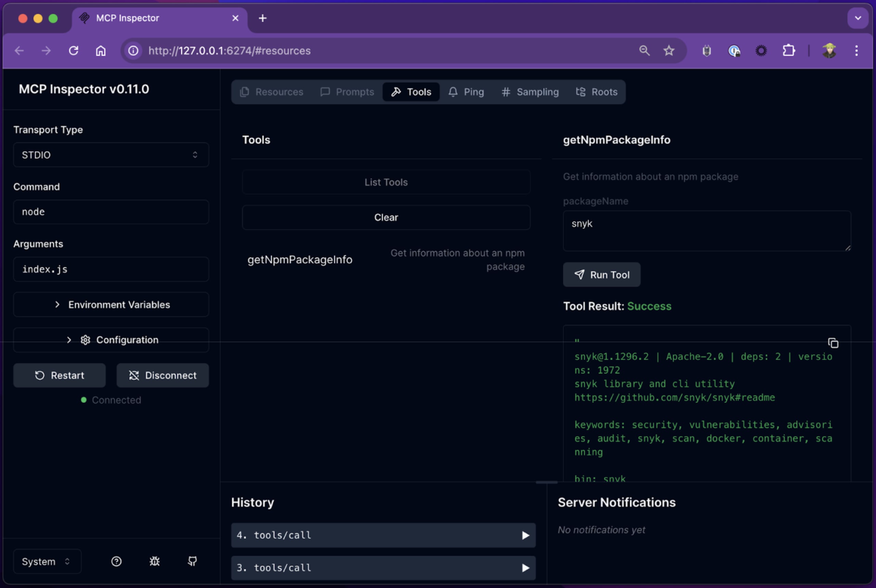The height and width of the screenshot is (588, 876).
Task: Click the List Tools button
Action: [x=386, y=182]
